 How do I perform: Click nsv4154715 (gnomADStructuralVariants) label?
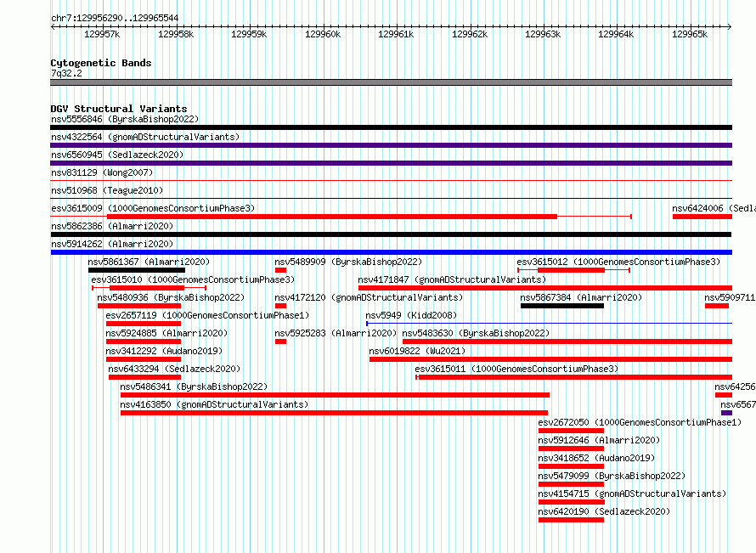tap(632, 494)
